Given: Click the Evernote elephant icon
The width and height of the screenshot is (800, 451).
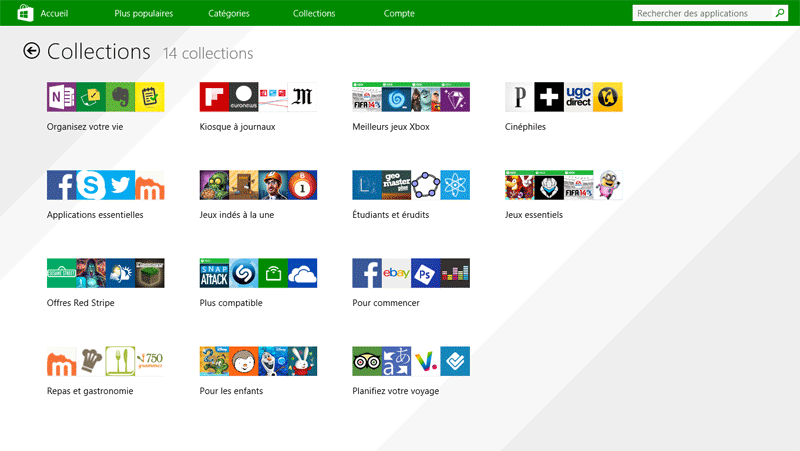Looking at the screenshot, I should coord(120,97).
